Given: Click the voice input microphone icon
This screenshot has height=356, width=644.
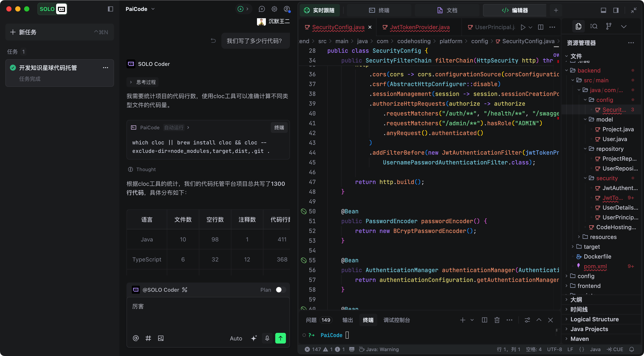Looking at the screenshot, I should [267, 338].
